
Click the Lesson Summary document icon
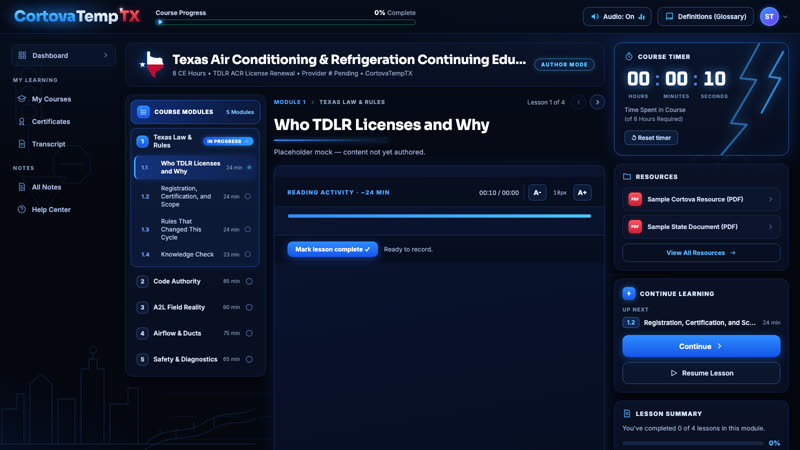[x=627, y=413]
